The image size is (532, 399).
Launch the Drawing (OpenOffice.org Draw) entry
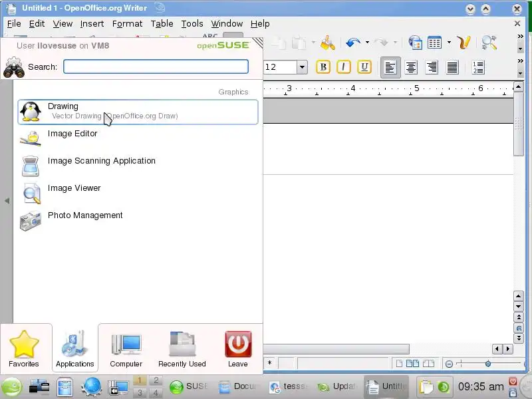coord(138,112)
